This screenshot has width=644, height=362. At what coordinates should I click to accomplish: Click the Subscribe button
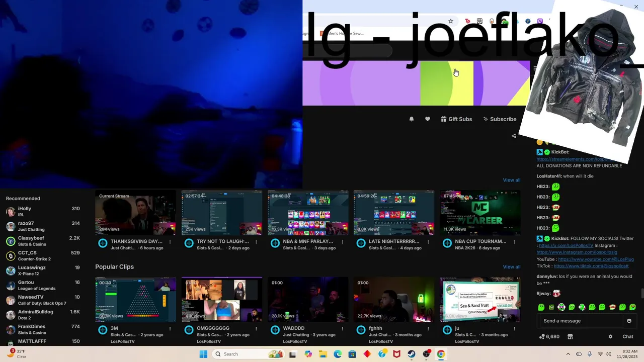coord(500,119)
